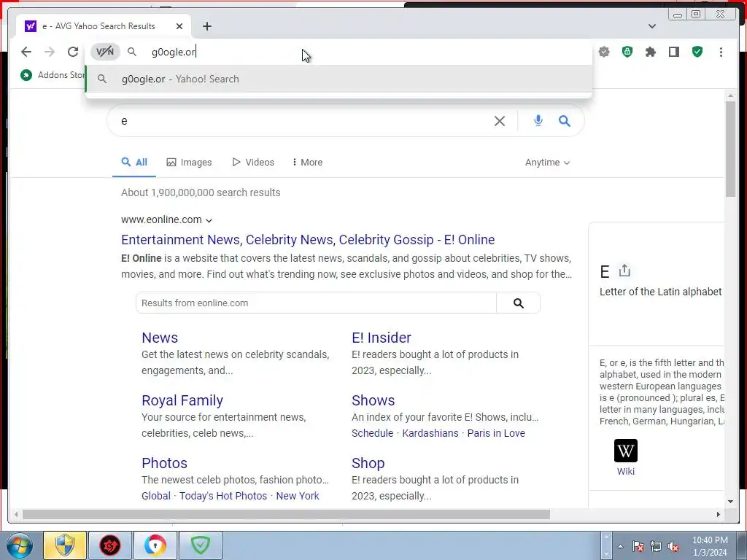Click the scroll up arrow
747x560 pixels.
[730, 96]
